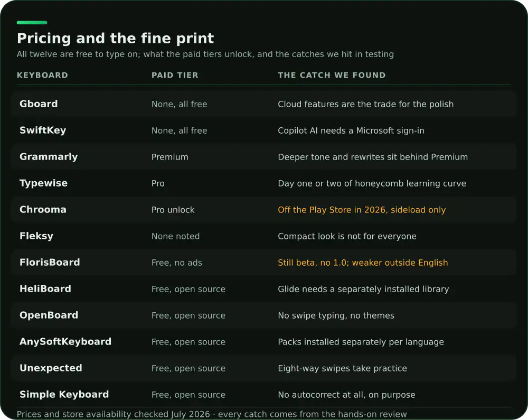Select the Unexpected keyboard name
528x420 pixels.
point(51,368)
